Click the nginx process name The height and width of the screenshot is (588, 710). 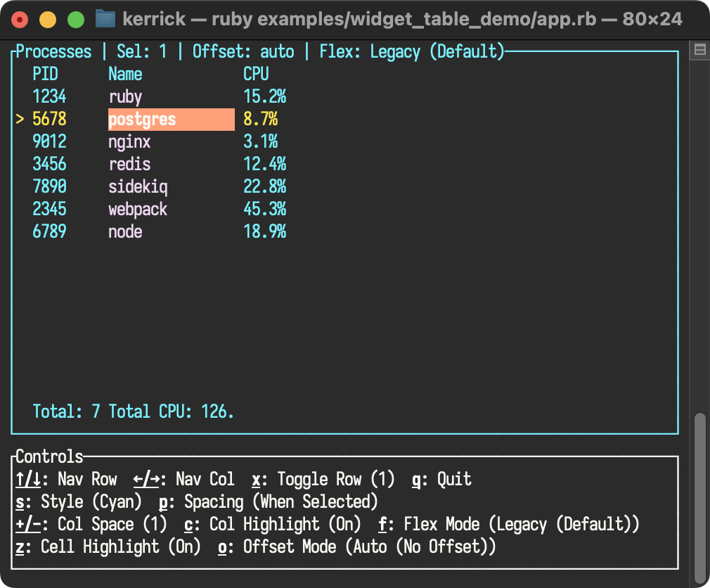[129, 142]
